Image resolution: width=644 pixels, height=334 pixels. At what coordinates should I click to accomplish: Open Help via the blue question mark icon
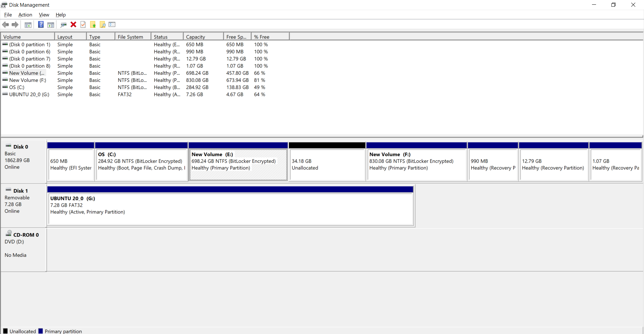coord(41,25)
